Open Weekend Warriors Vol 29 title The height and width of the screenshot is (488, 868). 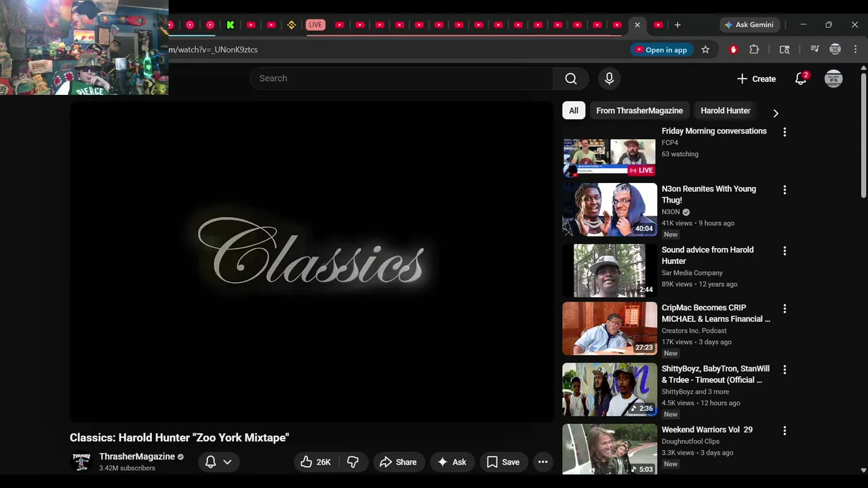707,430
